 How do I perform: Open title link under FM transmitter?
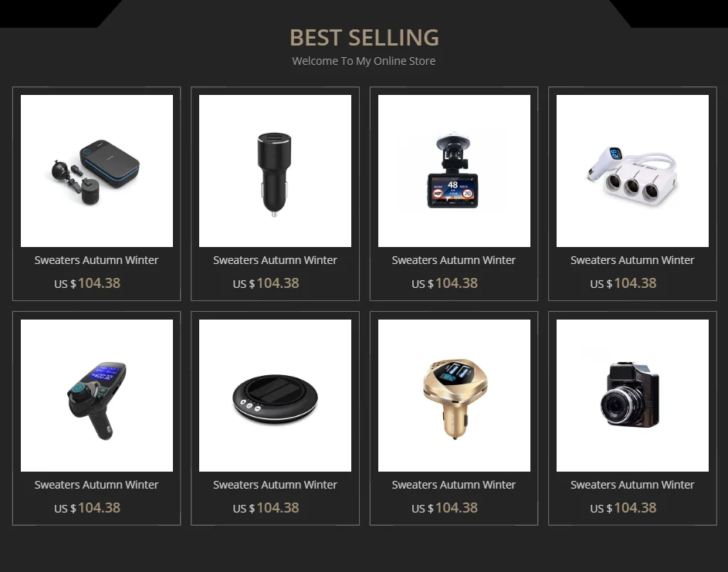click(97, 485)
